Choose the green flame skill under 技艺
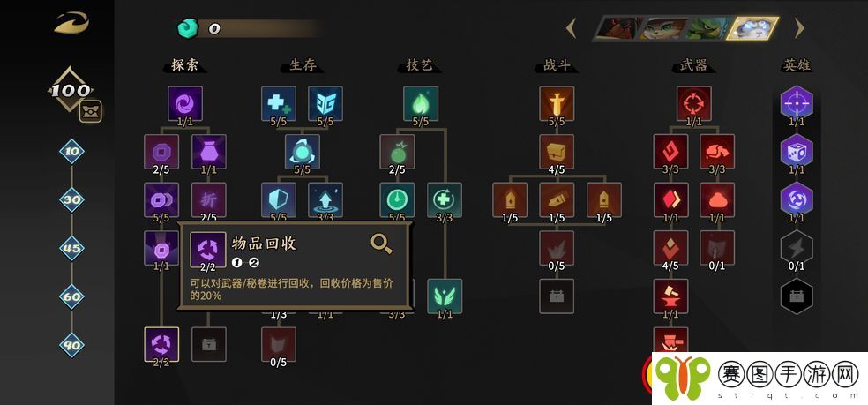Image resolution: width=868 pixels, height=405 pixels. click(x=421, y=103)
